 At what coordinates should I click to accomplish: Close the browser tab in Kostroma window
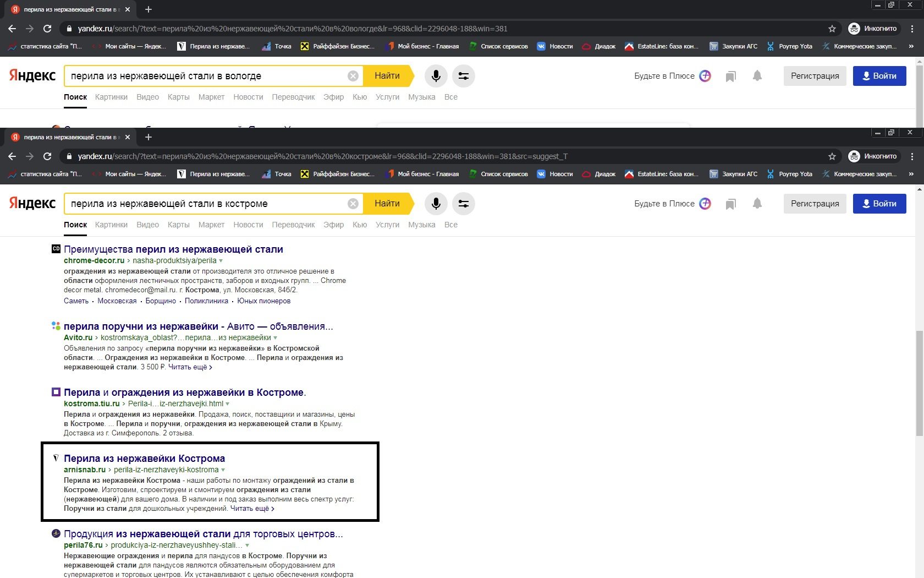point(128,137)
